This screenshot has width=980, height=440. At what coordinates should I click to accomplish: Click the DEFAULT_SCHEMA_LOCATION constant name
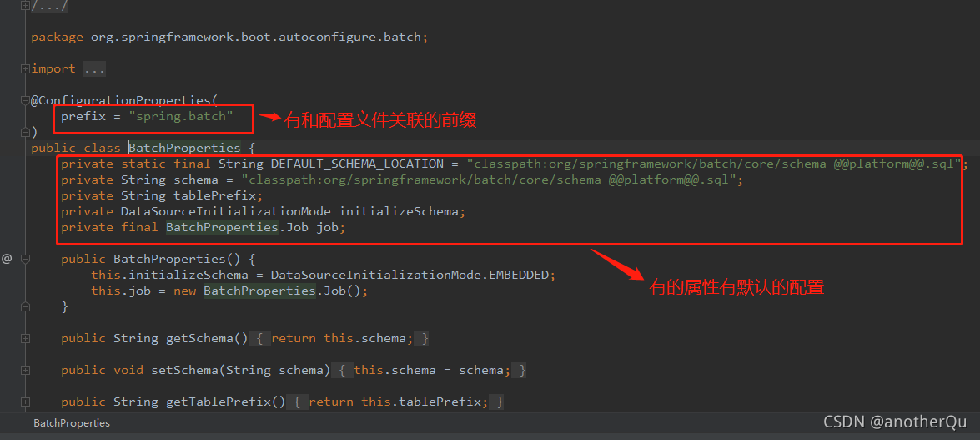tap(356, 164)
